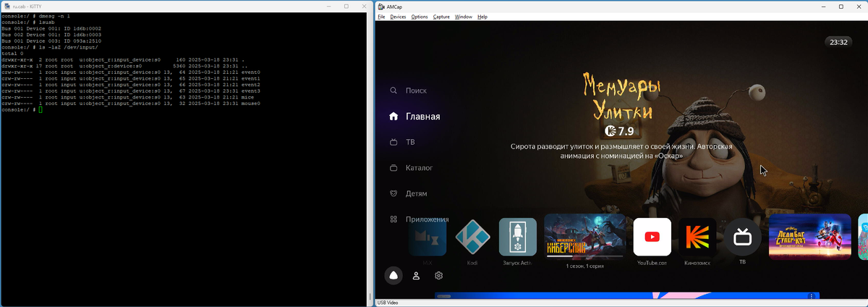Open the round ТВ shortcut tile
This screenshot has height=307, width=868.
742,237
